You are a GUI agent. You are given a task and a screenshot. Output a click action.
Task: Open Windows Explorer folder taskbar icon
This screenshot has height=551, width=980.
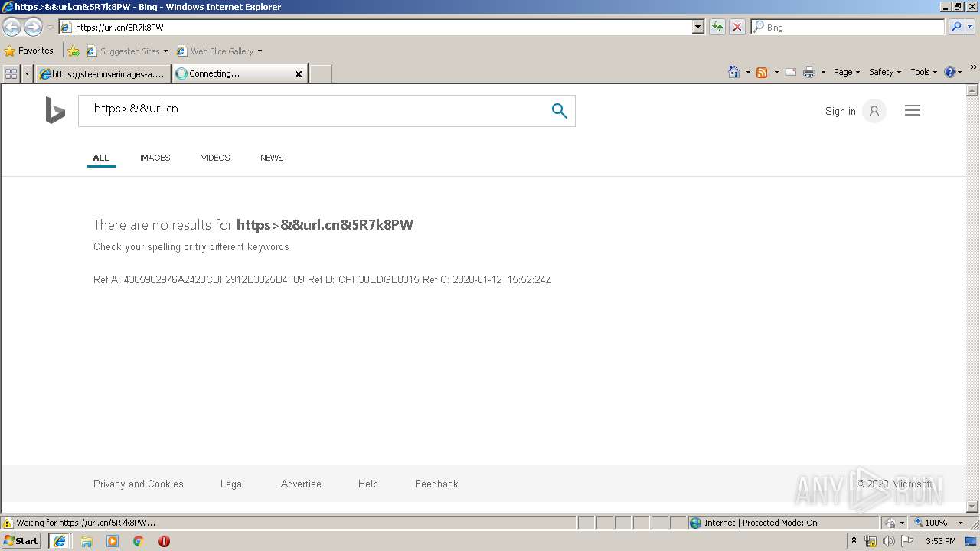click(x=87, y=541)
